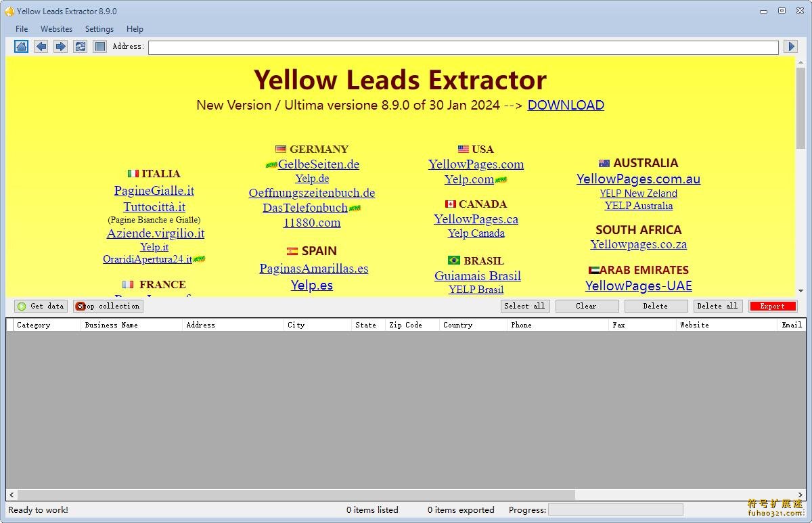This screenshot has width=812, height=523.
Task: Click the DOWNLOAD link
Action: (x=566, y=105)
